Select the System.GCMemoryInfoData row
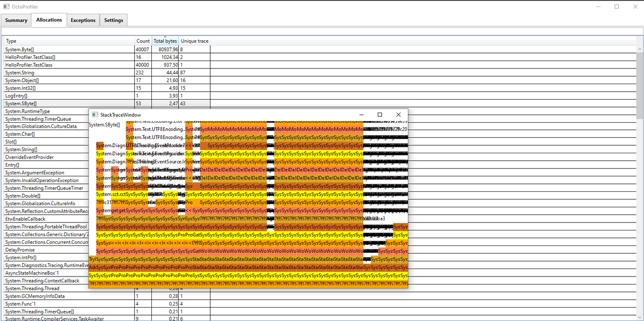Image resolution: width=644 pixels, height=321 pixels. 319,296
